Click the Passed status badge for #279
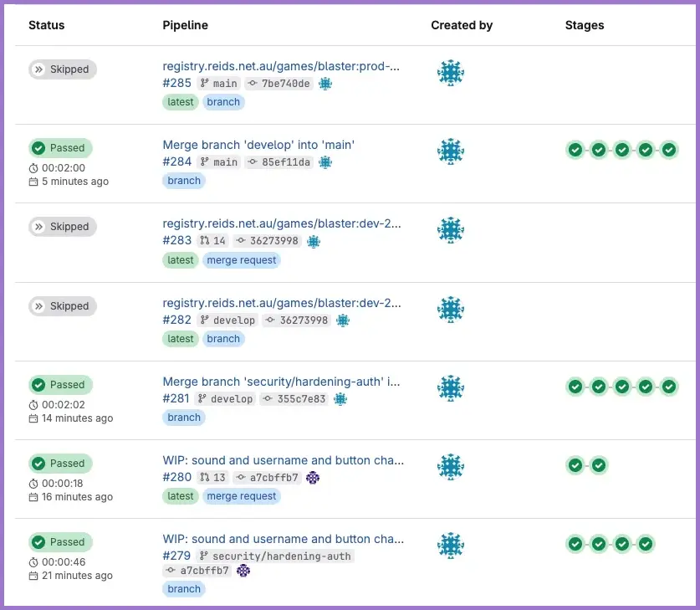Image resolution: width=700 pixels, height=610 pixels. pos(59,542)
